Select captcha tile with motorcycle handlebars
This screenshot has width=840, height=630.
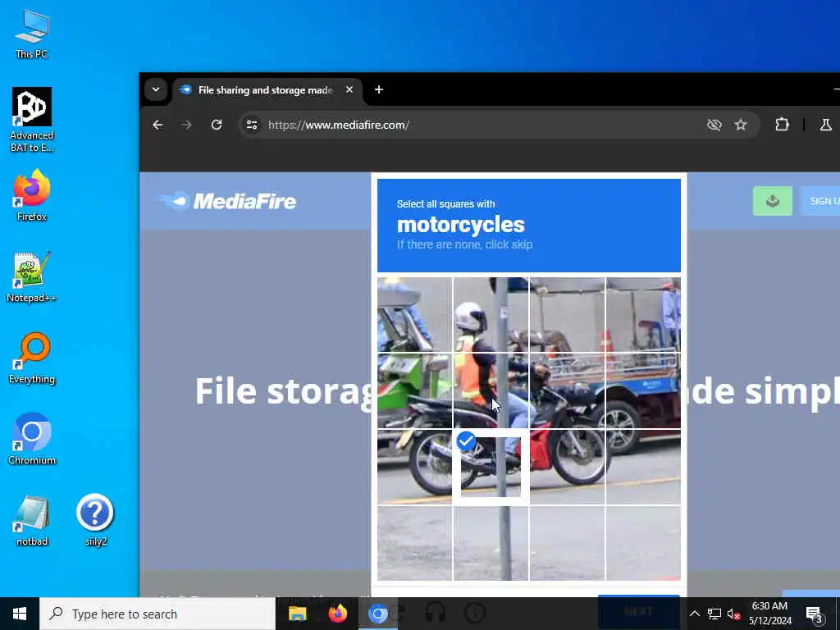coord(567,390)
